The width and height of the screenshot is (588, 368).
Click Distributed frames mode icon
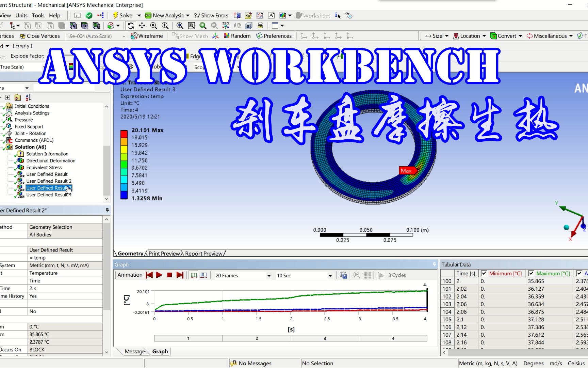(194, 275)
